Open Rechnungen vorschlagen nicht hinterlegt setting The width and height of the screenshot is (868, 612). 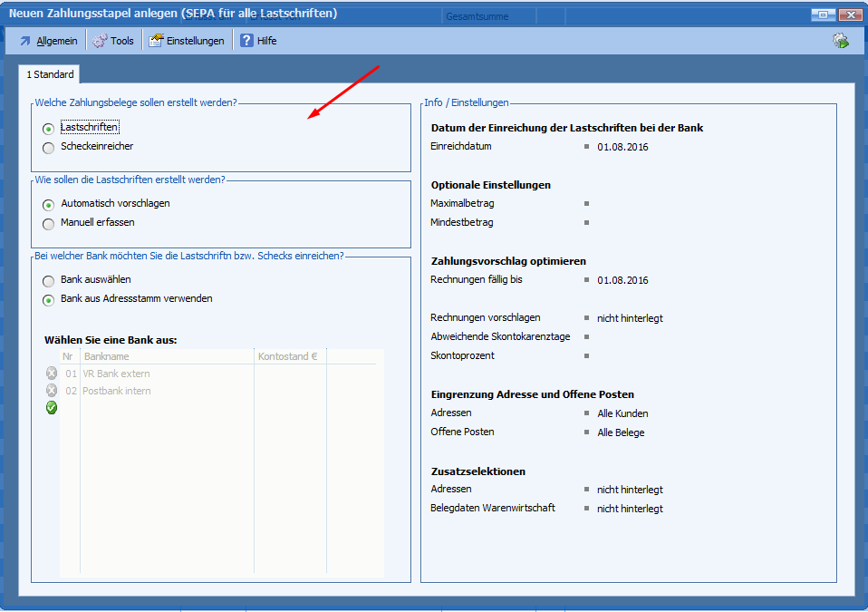[x=630, y=318]
